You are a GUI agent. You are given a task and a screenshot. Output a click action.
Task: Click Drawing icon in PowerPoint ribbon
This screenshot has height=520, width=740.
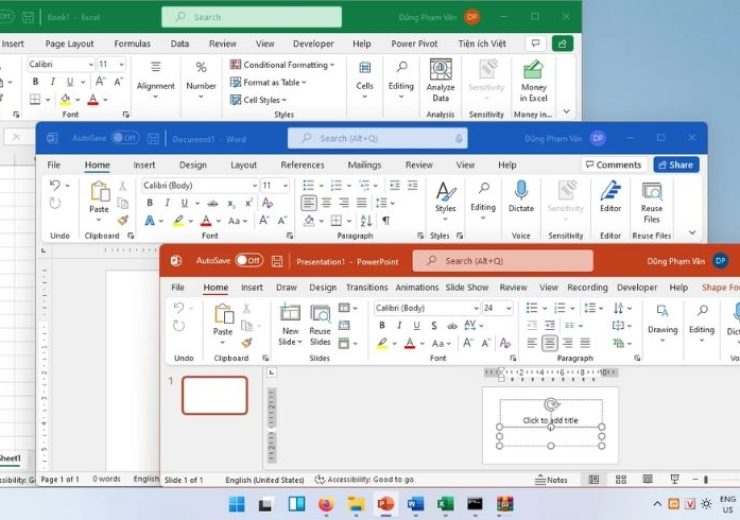[x=662, y=310]
